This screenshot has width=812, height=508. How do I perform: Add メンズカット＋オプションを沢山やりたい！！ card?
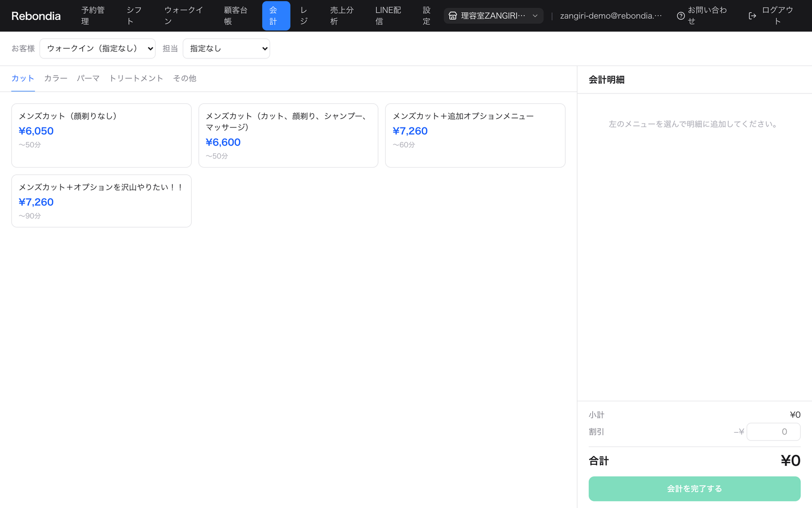tap(101, 201)
